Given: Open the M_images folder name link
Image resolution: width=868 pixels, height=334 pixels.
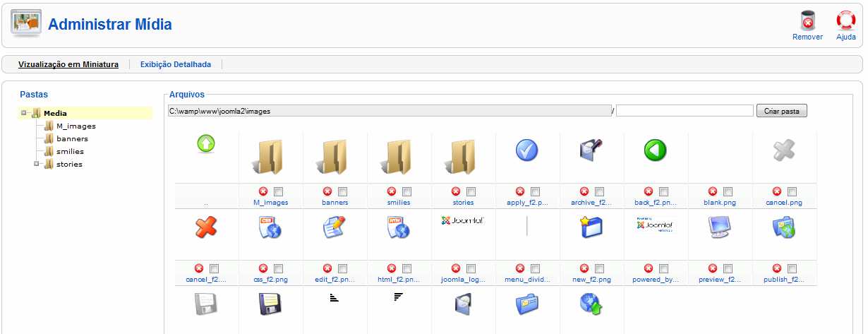Looking at the screenshot, I should coord(270,203).
